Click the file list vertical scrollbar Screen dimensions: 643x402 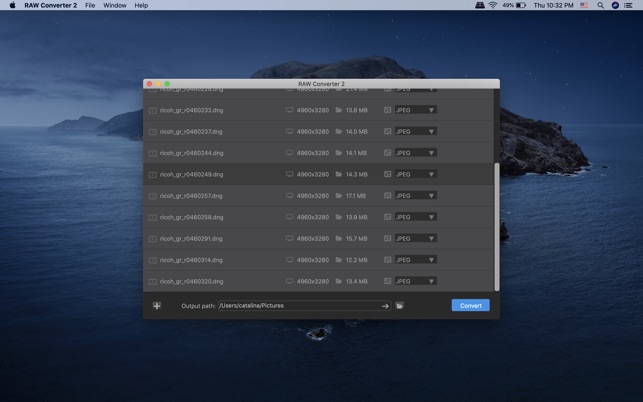(497, 227)
